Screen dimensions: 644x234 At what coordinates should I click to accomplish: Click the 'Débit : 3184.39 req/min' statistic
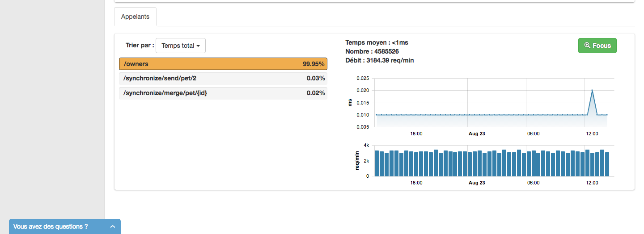click(380, 60)
